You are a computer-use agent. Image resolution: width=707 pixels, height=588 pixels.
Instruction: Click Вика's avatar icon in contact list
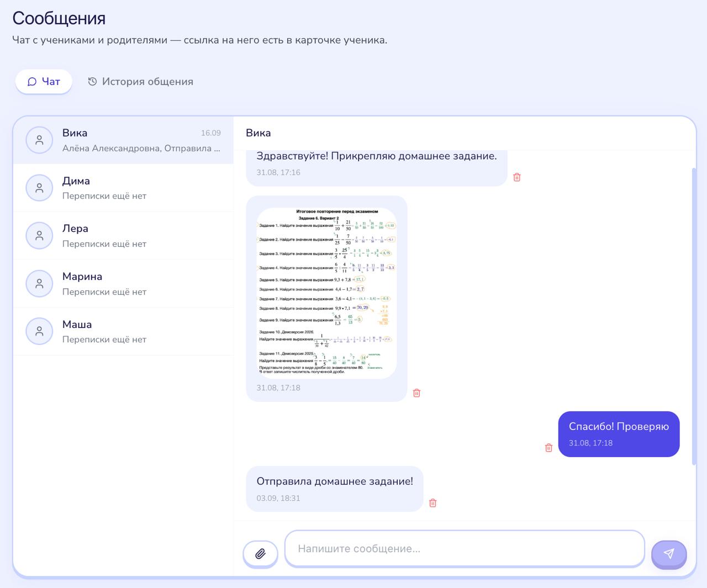pyautogui.click(x=39, y=140)
